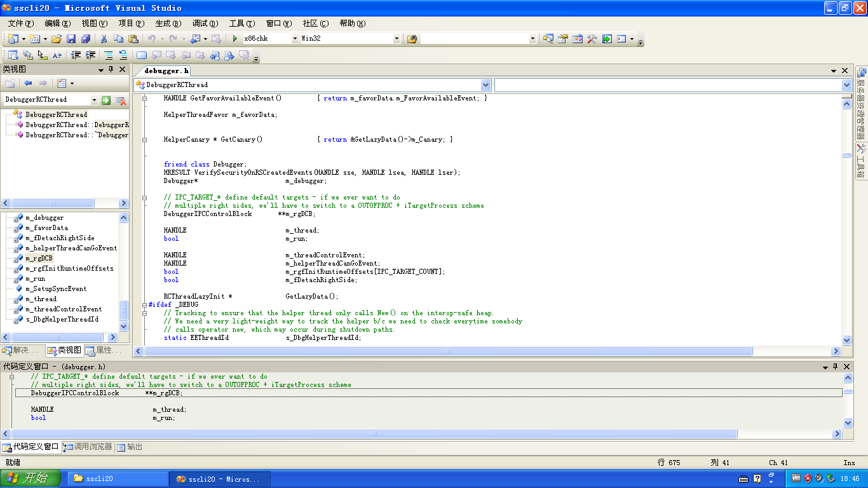Viewport: 868px width, 488px height.
Task: Click the Cut scissors icon in toolbar
Action: [x=104, y=39]
